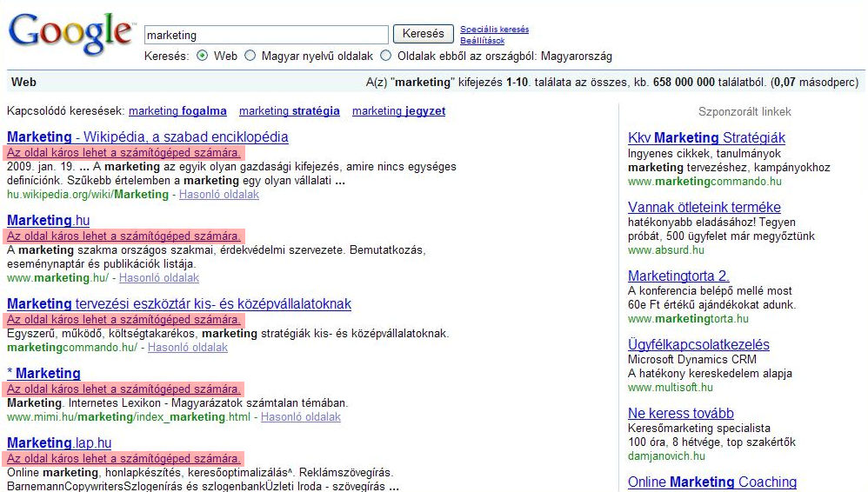Click the www.multisoft.hu ad URL

[x=671, y=388]
